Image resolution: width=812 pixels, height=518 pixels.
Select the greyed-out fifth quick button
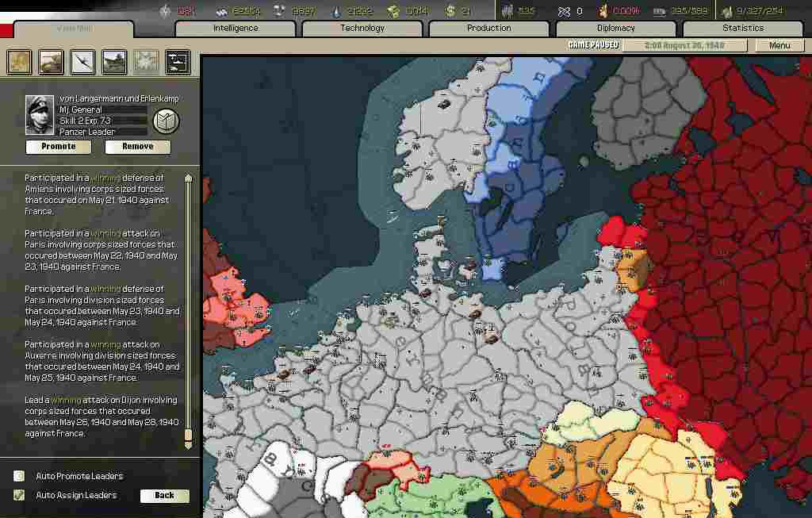146,62
